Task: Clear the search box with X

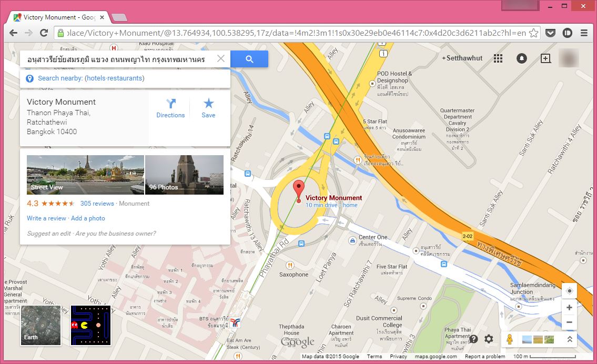Action: coord(221,59)
